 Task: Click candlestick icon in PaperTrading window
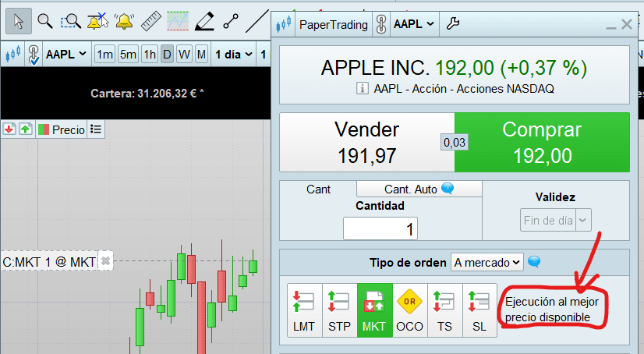click(x=283, y=24)
